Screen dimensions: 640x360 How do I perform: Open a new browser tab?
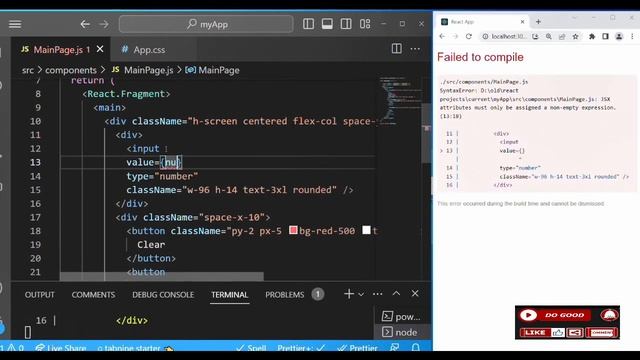538,22
